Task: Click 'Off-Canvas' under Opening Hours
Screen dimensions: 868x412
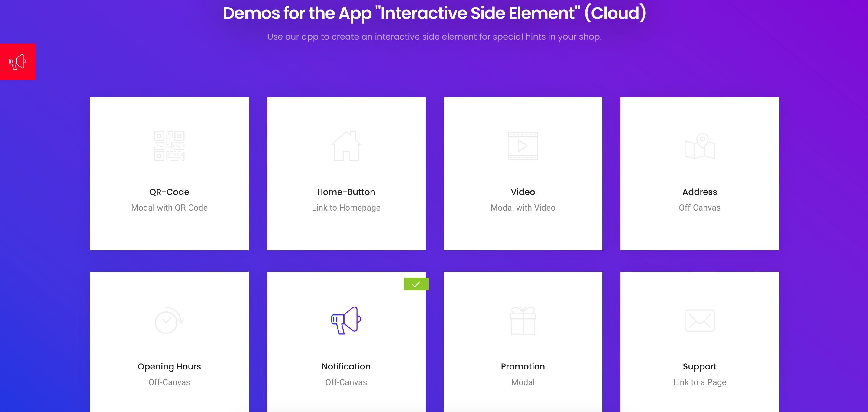Action: coord(169,382)
